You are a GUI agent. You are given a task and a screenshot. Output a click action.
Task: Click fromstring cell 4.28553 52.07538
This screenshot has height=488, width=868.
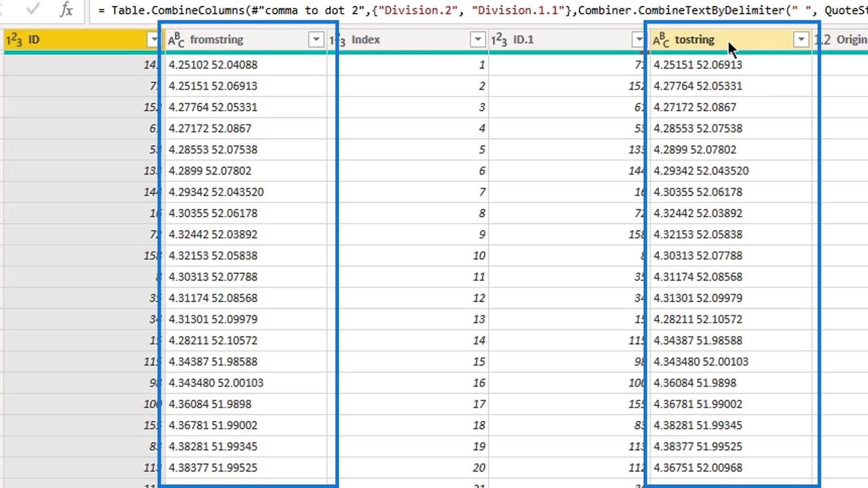pyautogui.click(x=245, y=150)
